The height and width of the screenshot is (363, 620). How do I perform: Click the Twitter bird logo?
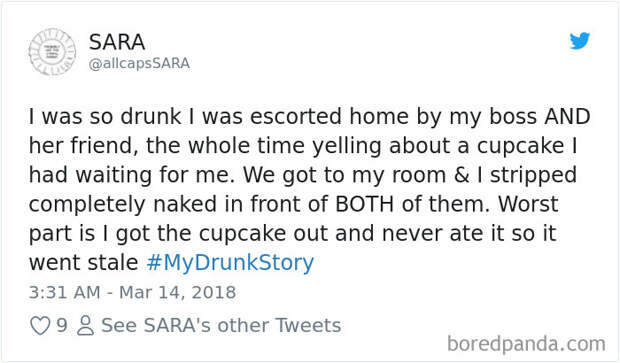(580, 41)
